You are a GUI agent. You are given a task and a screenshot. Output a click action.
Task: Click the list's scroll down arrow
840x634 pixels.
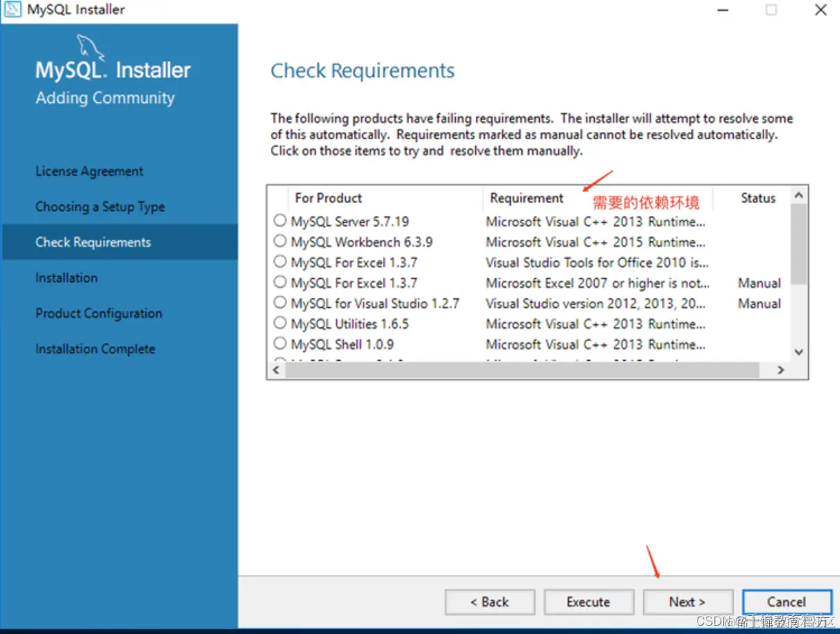click(799, 352)
